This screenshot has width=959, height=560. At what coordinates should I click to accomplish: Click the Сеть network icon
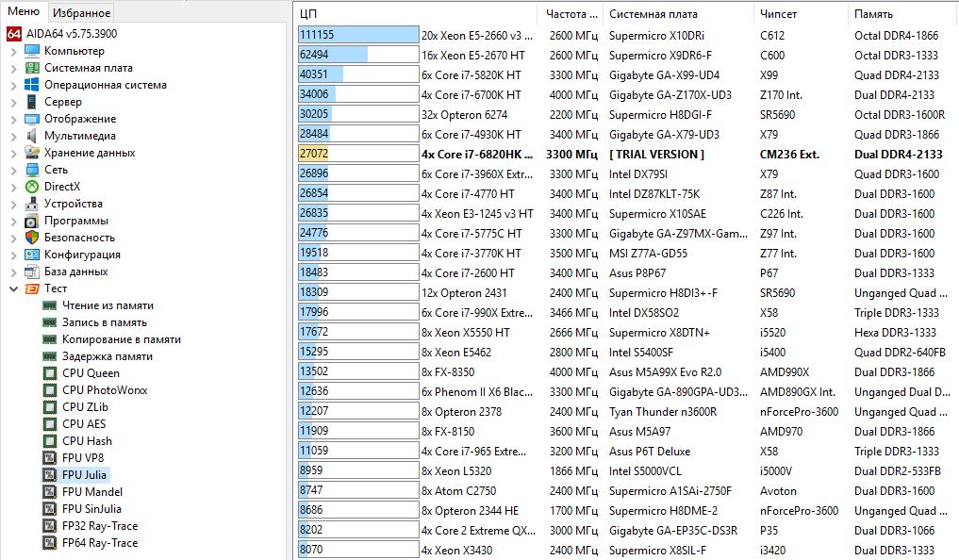pos(32,170)
